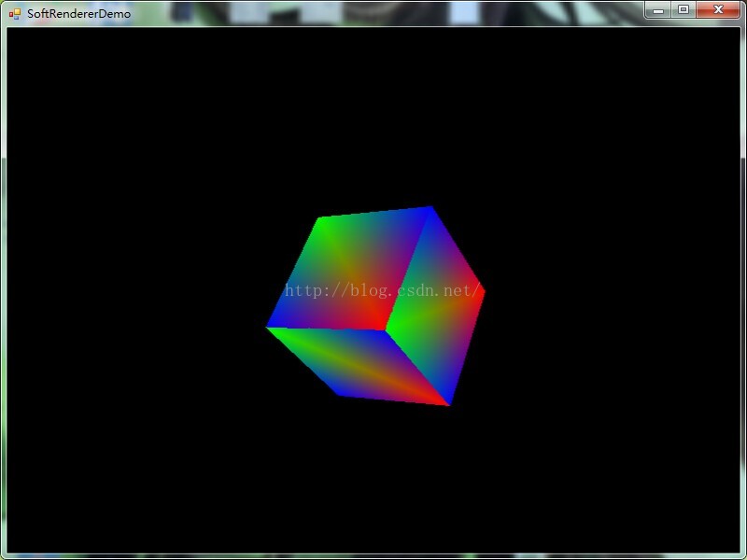Image resolution: width=747 pixels, height=560 pixels.
Task: Click the blue vertex at the cube's topmost corner
Action: (x=431, y=207)
